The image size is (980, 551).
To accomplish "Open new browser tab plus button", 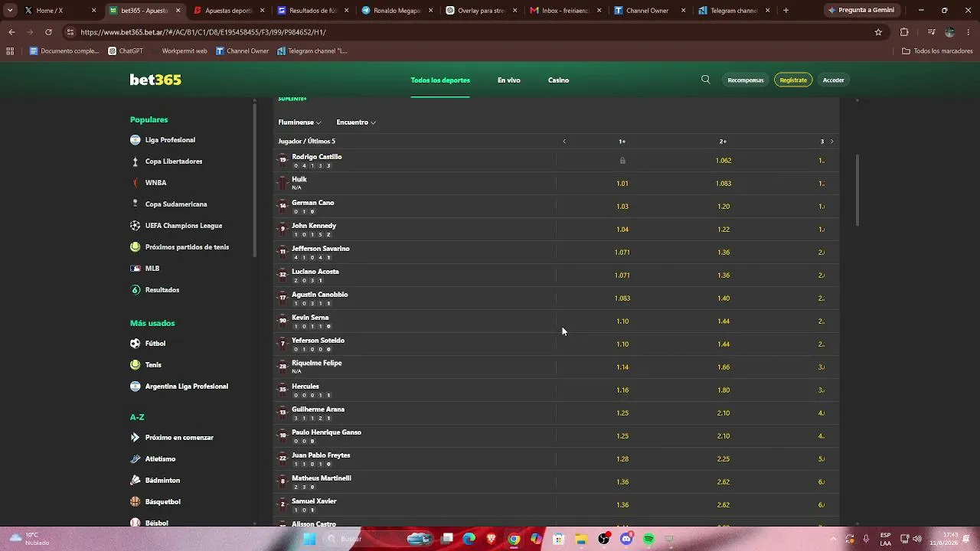I will (786, 11).
